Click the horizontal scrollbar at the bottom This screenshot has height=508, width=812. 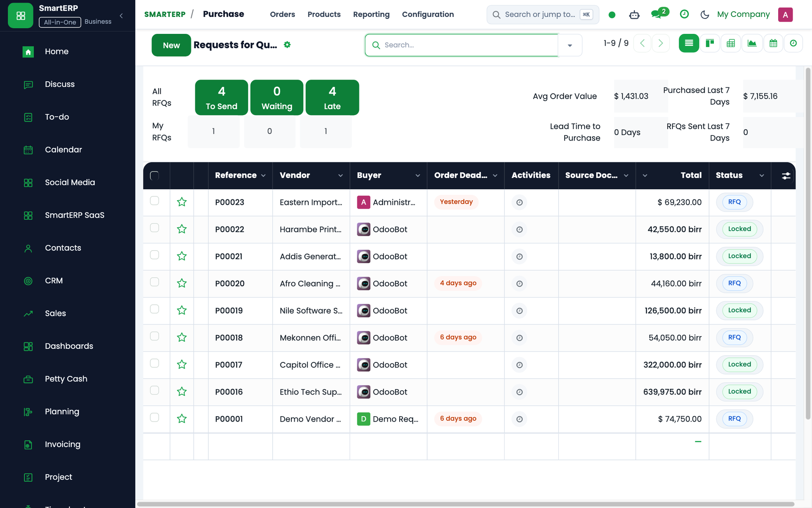click(465, 504)
